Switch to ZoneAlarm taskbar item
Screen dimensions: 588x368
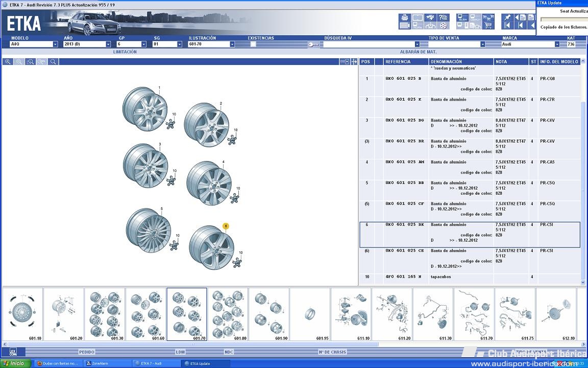(107, 363)
